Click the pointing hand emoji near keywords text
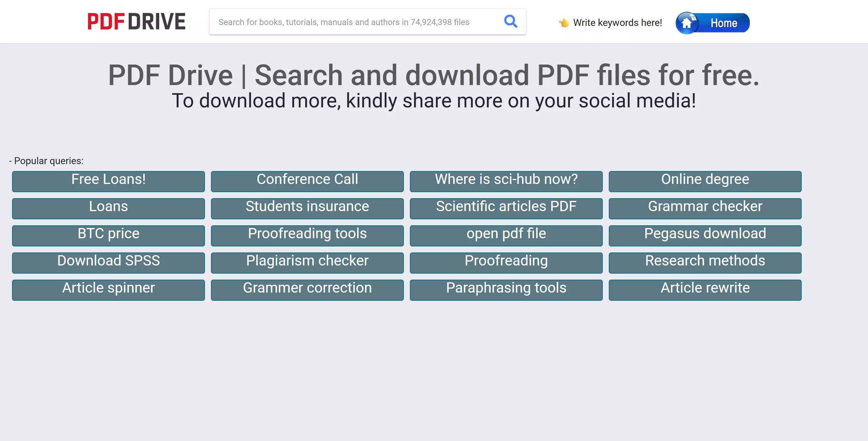The width and height of the screenshot is (868, 441). pos(563,23)
